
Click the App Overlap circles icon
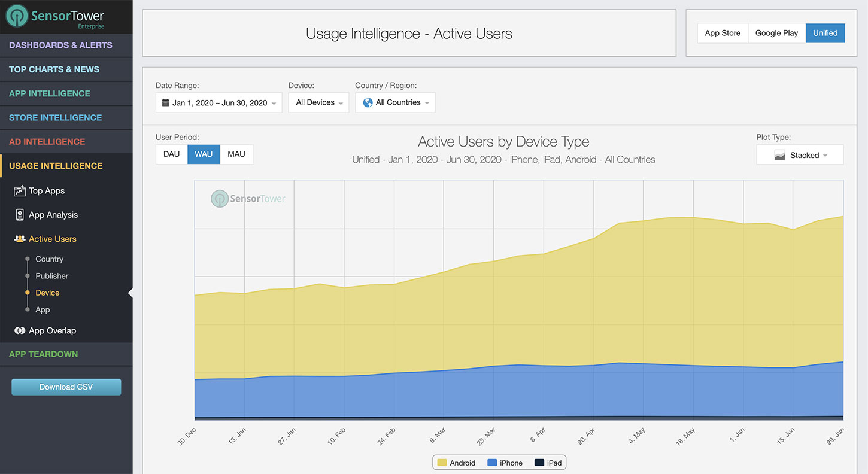click(x=20, y=330)
